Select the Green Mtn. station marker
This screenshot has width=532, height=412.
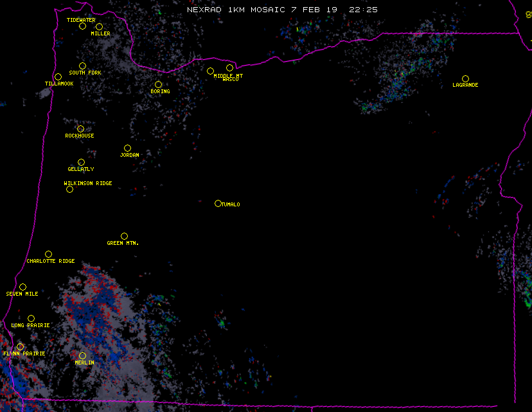pyautogui.click(x=124, y=236)
